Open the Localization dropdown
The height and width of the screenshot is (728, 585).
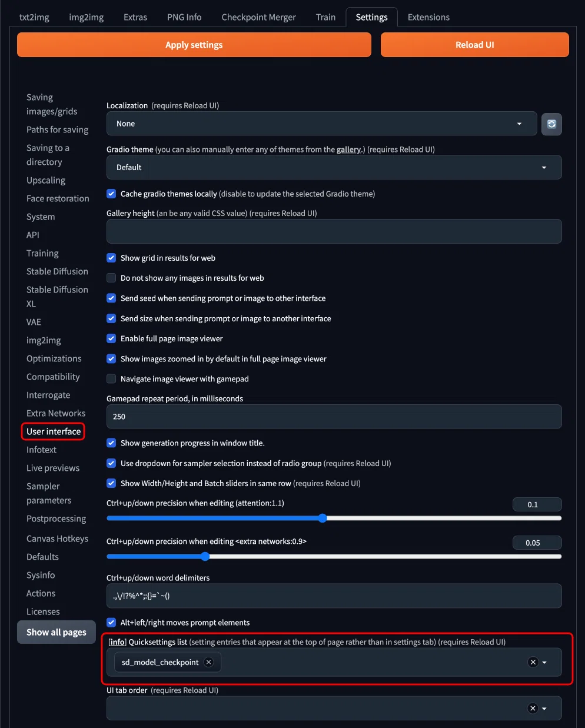321,124
